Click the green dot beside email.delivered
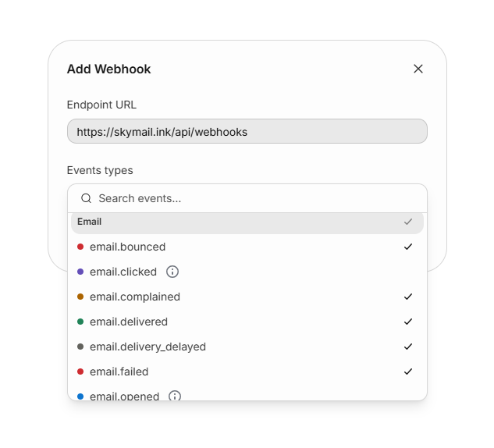494x448 pixels. 80,322
